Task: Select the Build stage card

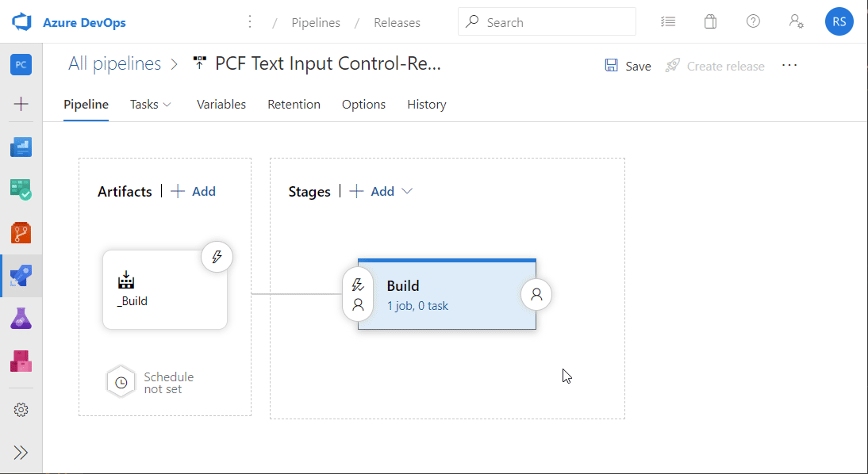Action: pos(447,294)
